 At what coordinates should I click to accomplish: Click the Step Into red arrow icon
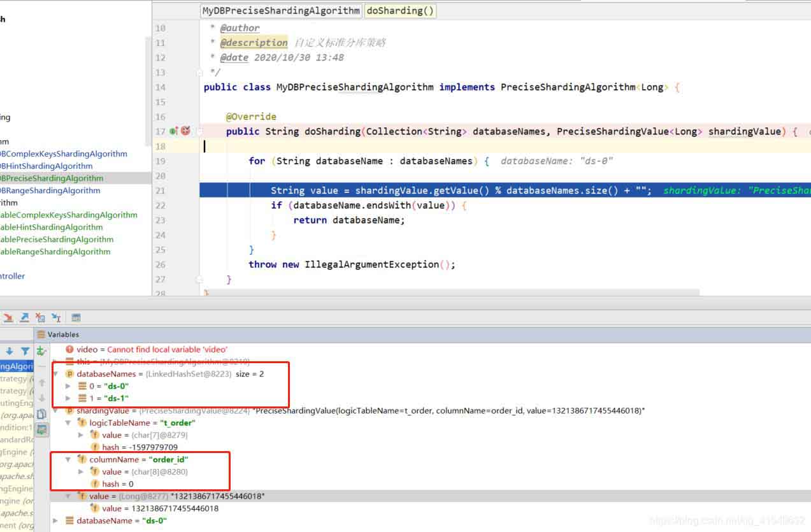[x=8, y=317]
